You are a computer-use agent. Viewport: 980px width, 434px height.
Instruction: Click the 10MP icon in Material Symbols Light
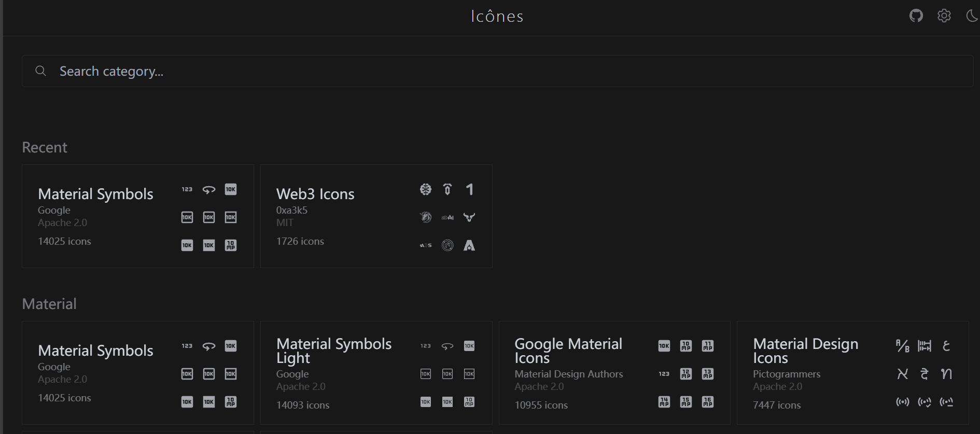click(x=469, y=402)
